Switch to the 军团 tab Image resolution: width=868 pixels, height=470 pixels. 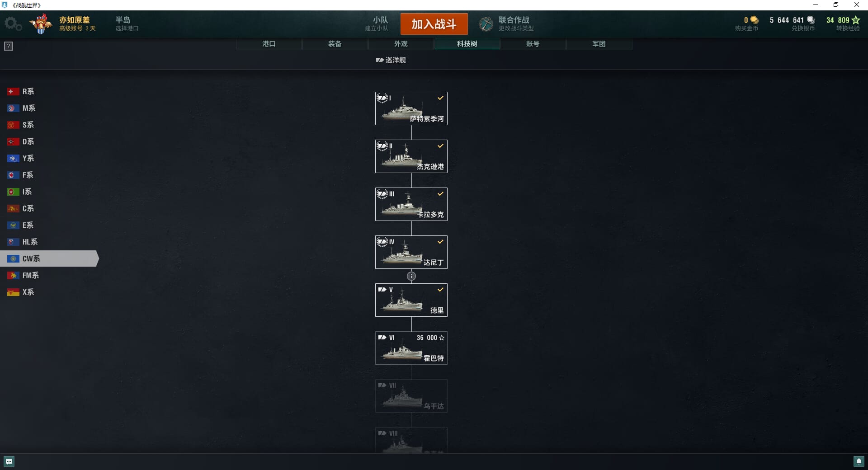click(x=599, y=44)
